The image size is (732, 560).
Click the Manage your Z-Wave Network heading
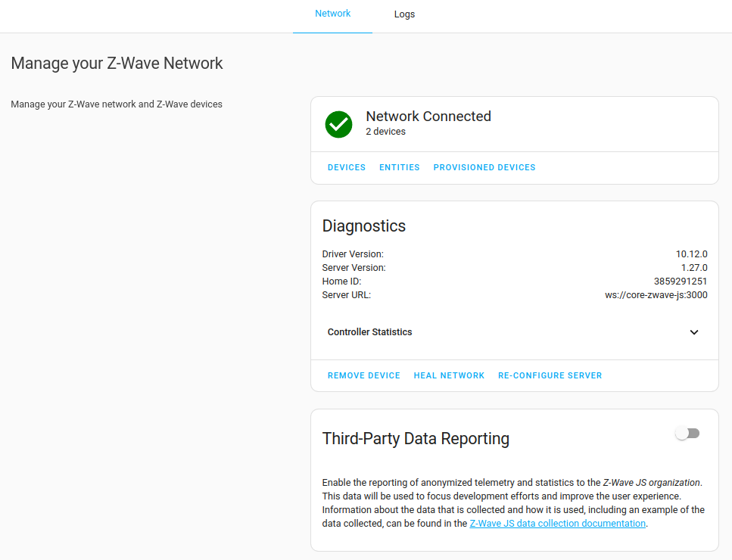(117, 64)
